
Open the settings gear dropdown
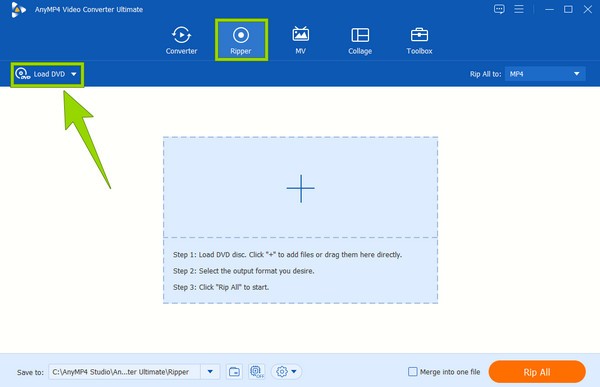point(286,372)
